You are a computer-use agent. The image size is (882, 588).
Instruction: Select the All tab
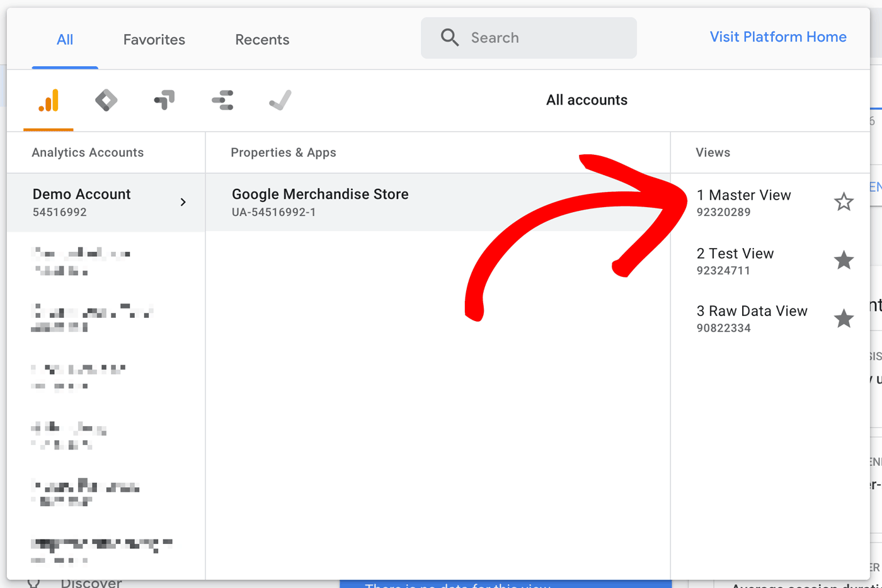65,39
